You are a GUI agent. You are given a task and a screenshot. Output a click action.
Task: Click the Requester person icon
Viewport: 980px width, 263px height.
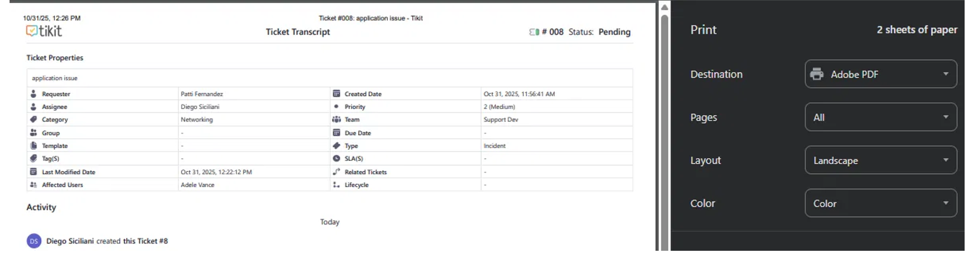[33, 94]
